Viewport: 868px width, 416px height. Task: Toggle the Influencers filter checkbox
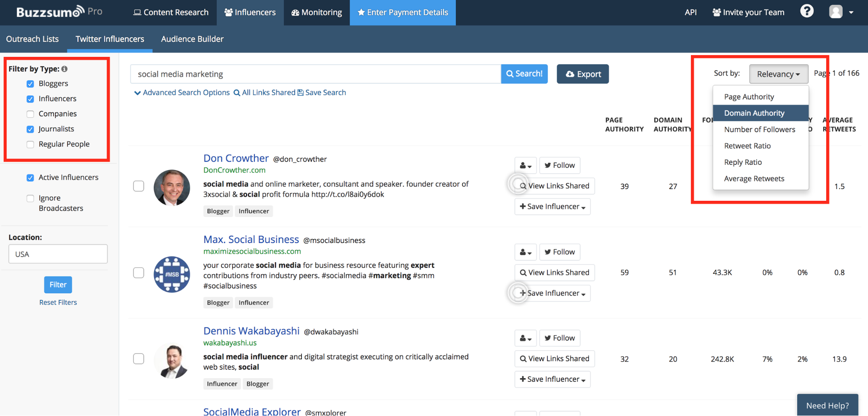pyautogui.click(x=30, y=99)
